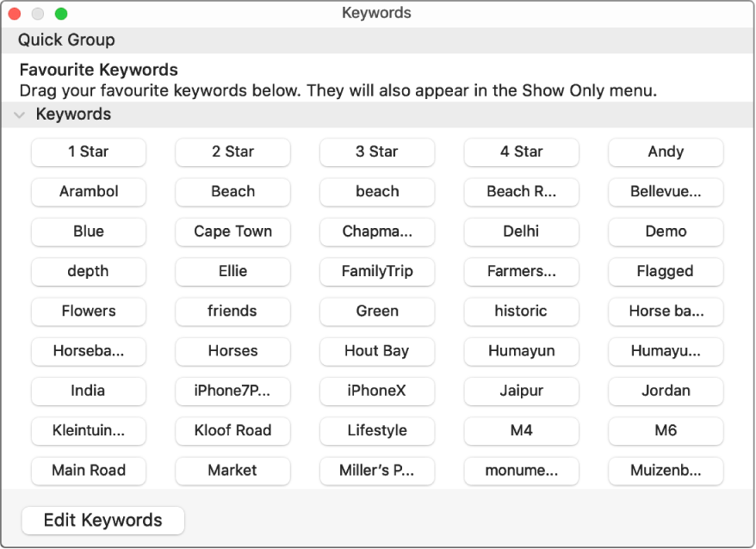Click the Jaipur keyword
The height and width of the screenshot is (549, 756).
[521, 392]
